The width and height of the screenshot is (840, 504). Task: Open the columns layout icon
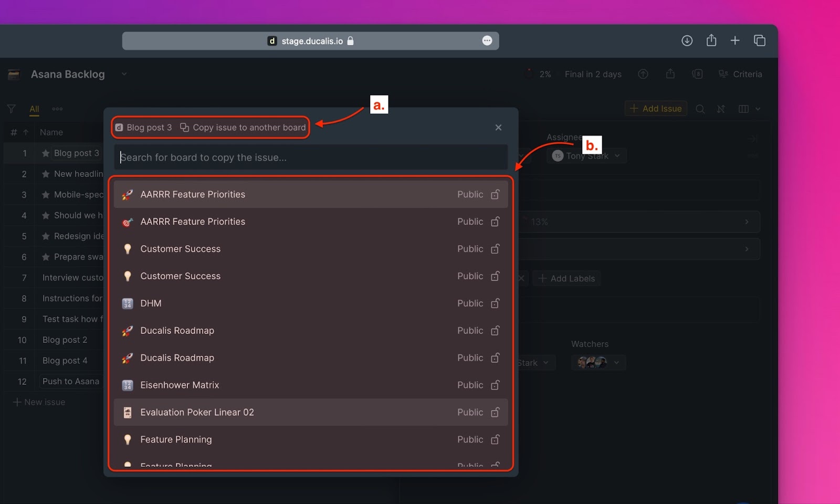click(743, 109)
